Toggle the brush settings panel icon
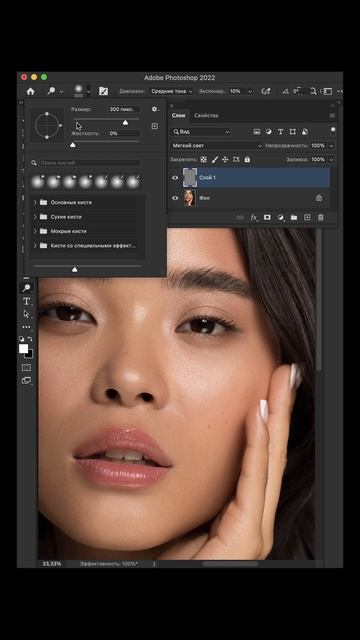Image resolution: width=360 pixels, height=640 pixels. (x=103, y=91)
